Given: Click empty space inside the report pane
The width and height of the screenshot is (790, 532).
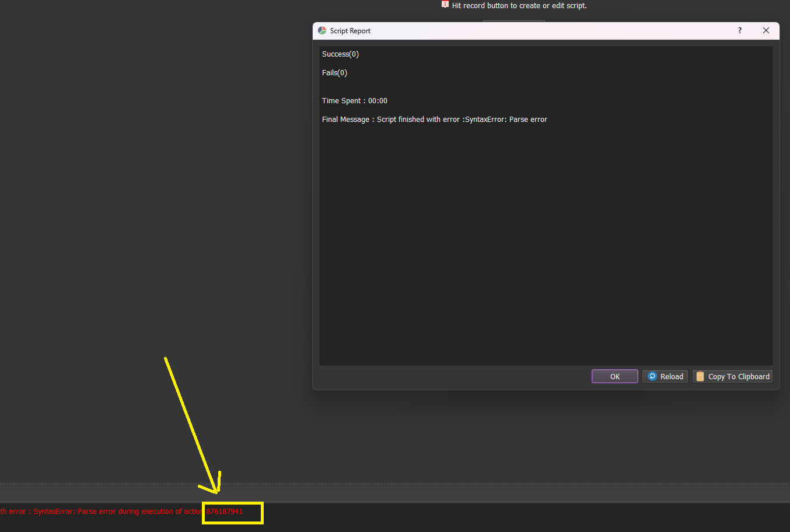Looking at the screenshot, I should tap(546, 245).
